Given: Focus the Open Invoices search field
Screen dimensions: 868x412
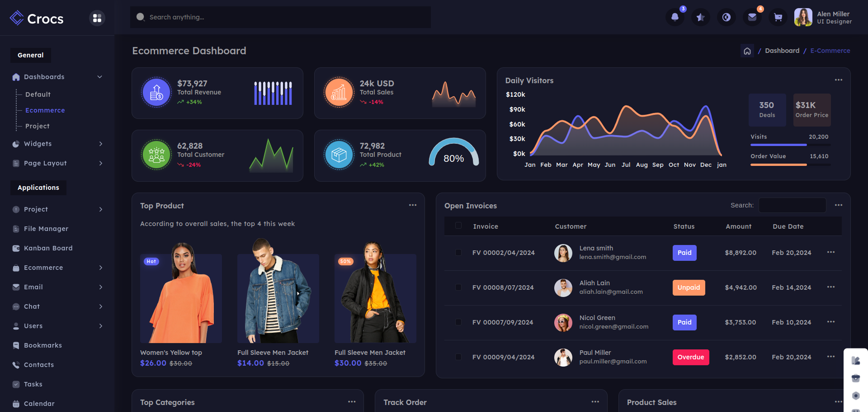Looking at the screenshot, I should click(792, 205).
